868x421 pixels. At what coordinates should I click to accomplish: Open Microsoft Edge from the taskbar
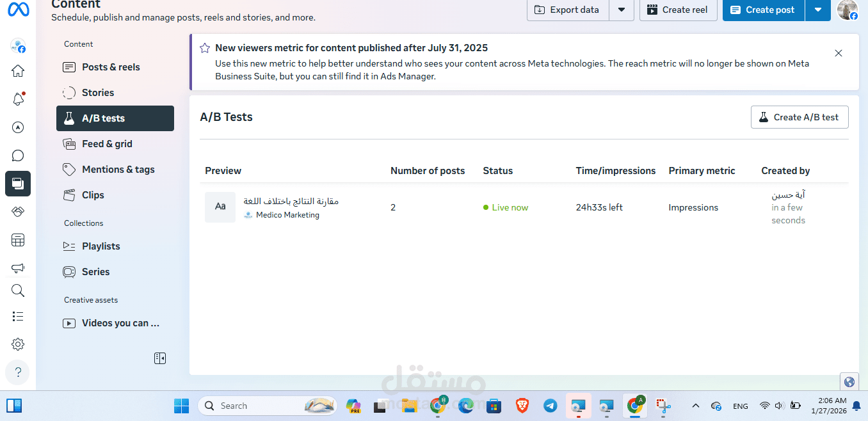465,406
